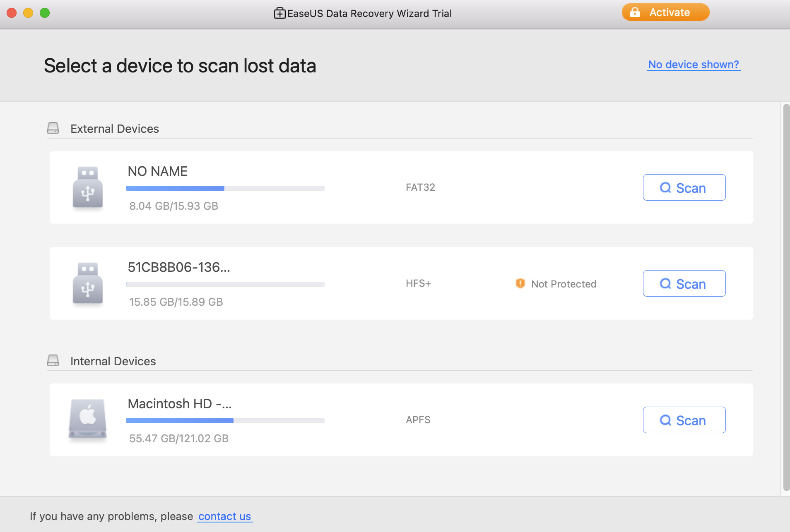The height and width of the screenshot is (532, 790).
Task: Scan the 51CB8B06-136... HFS+ drive
Action: [x=684, y=283]
